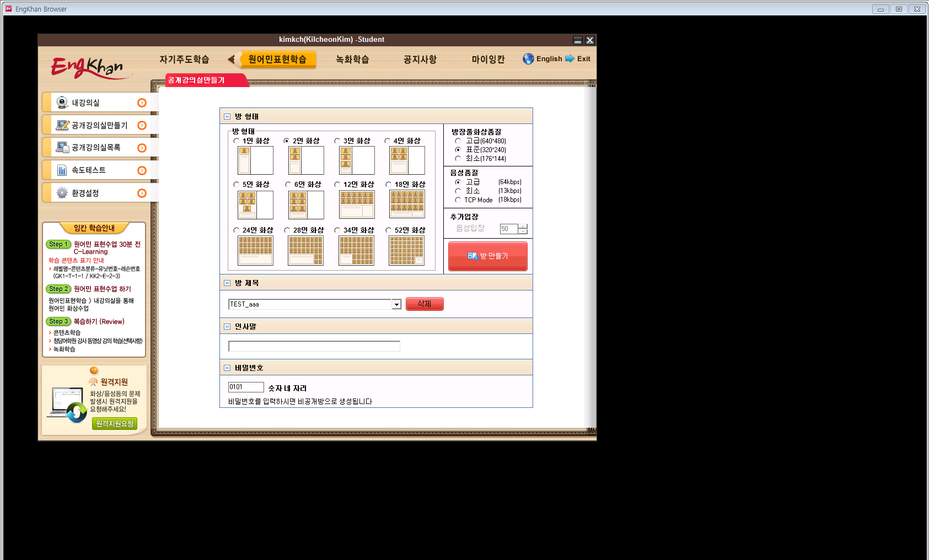Click the 인사말 greeting input field
Viewport: 929px width, 560px height.
tap(314, 346)
